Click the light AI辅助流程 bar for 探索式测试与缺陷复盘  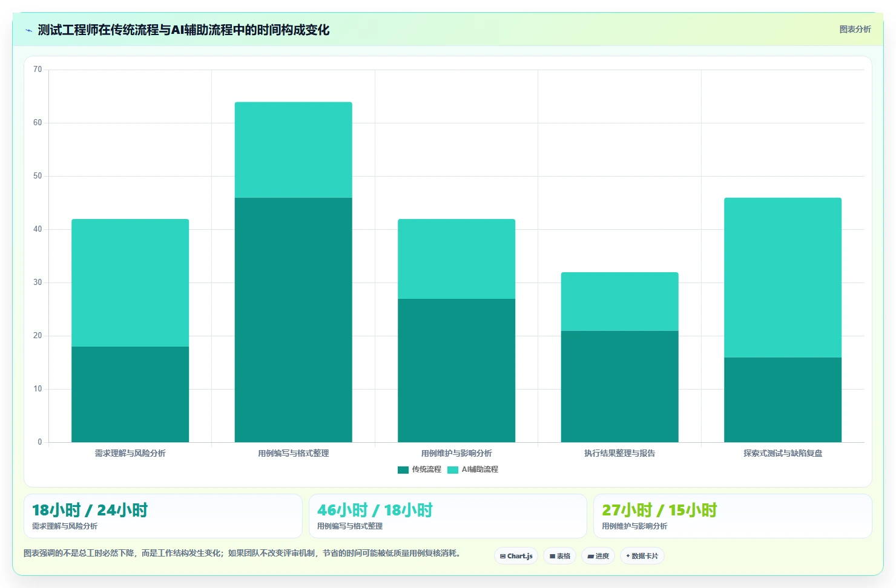coord(783,278)
